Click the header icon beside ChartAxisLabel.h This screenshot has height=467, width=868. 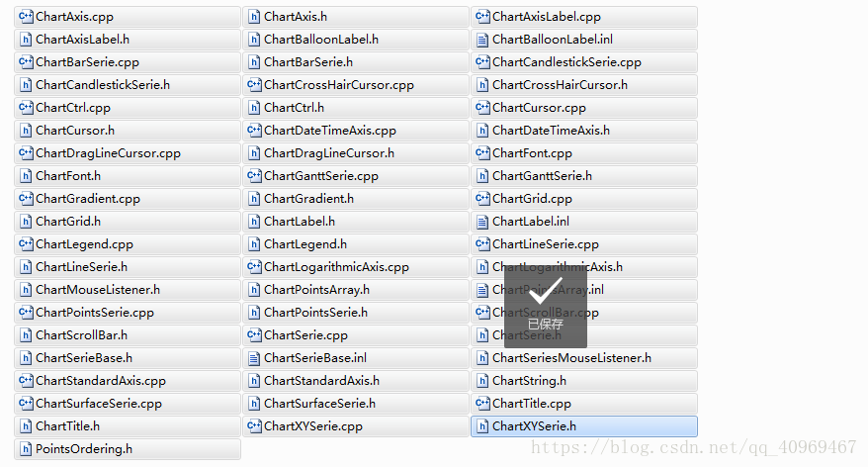click(x=26, y=40)
